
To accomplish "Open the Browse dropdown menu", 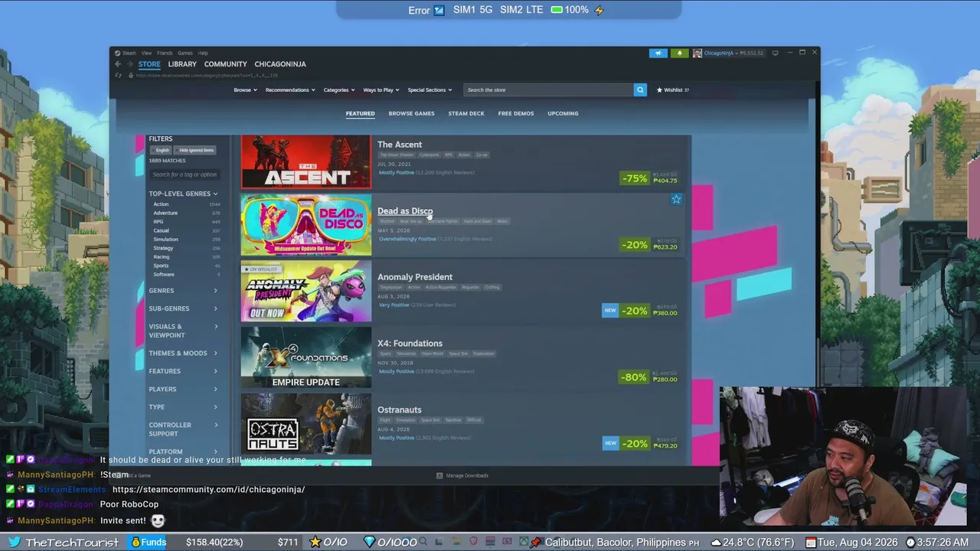I will [244, 90].
